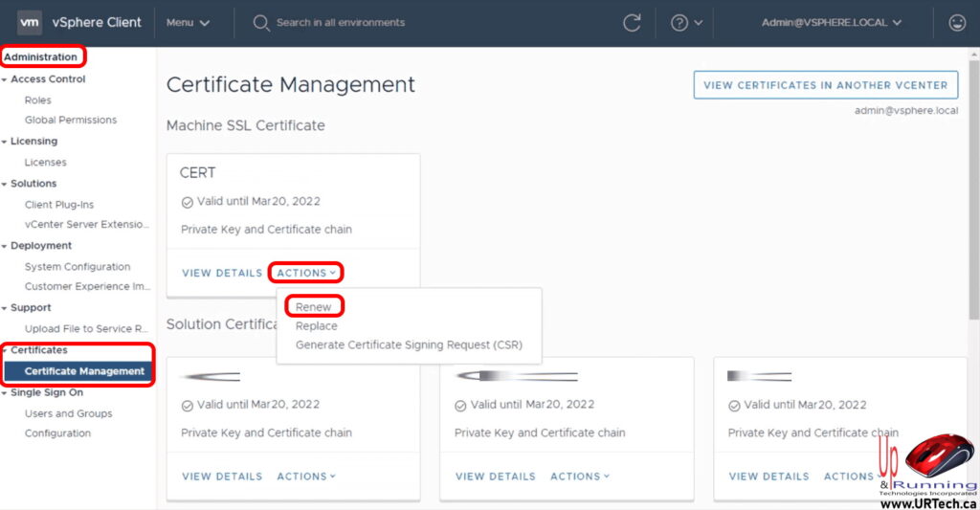Open the Admin@VSPHERE.LOCAL user dropdown
This screenshot has height=510, width=980.
click(831, 23)
